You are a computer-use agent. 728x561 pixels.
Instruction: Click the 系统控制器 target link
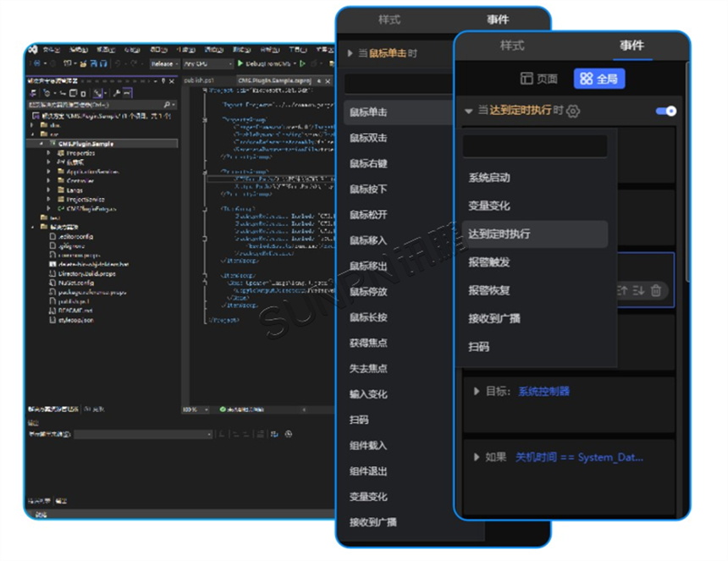(543, 391)
